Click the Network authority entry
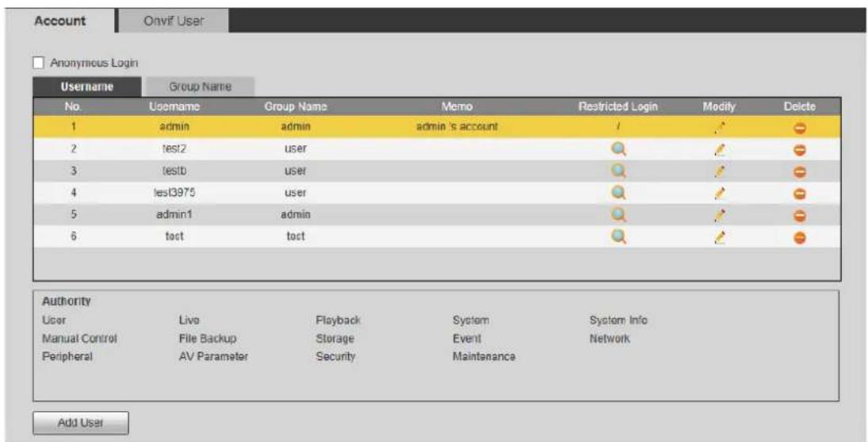868x442 pixels. 610,338
